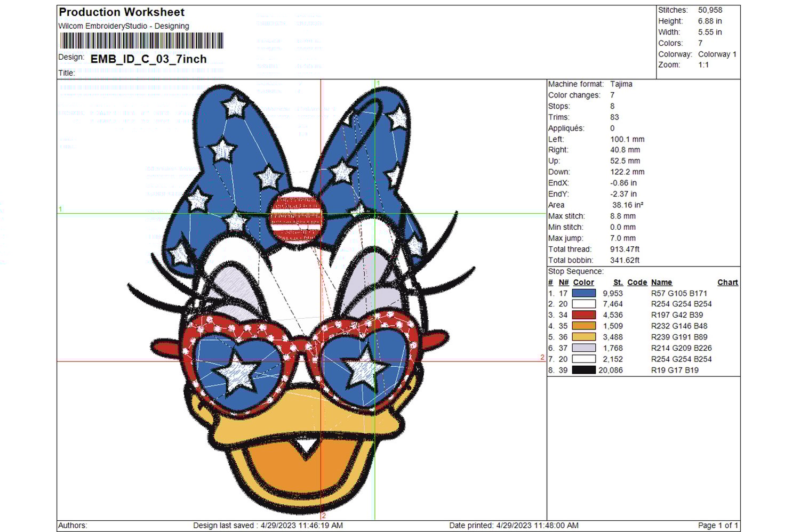The image size is (800, 532).
Task: Select the stitches total '50,958'
Action: point(710,10)
